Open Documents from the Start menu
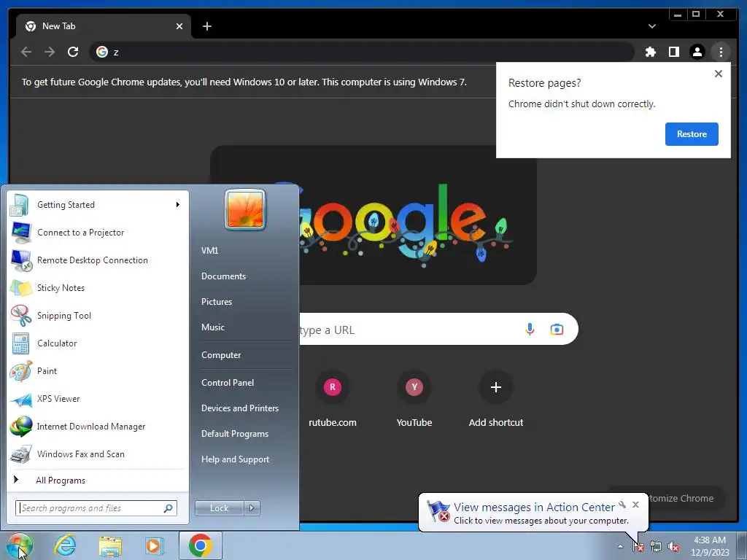This screenshot has height=560, width=747. (x=223, y=276)
